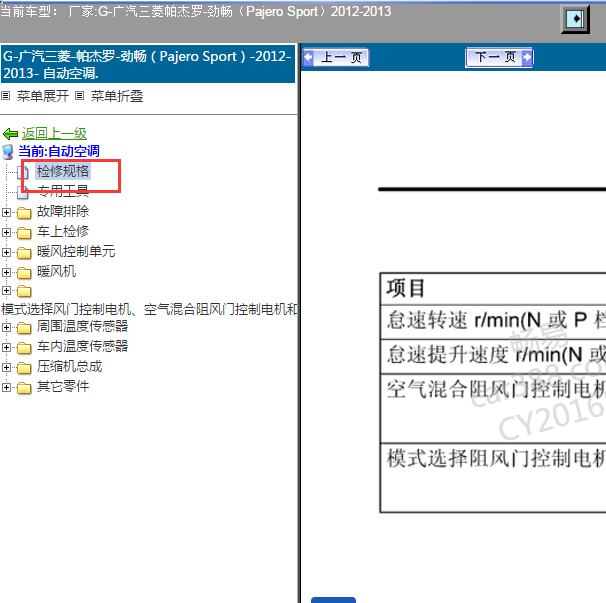
Task: Open the 暖风机 tree label
Action: coord(56,271)
